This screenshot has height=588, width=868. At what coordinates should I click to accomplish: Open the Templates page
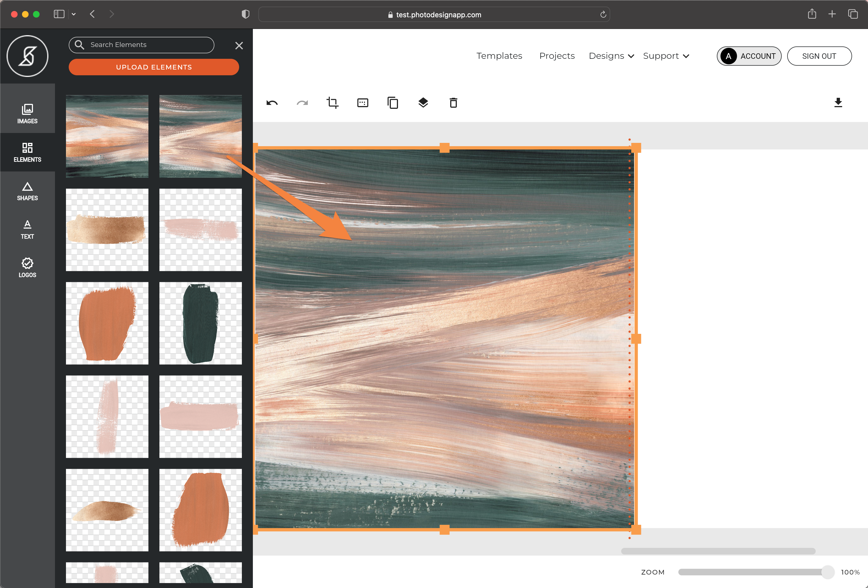(499, 56)
